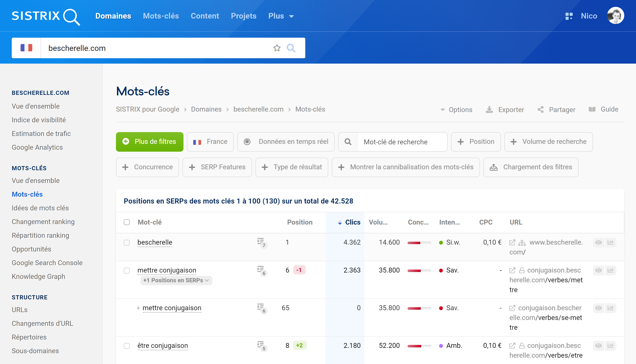Tick the select-all checkbox in table header

click(127, 222)
